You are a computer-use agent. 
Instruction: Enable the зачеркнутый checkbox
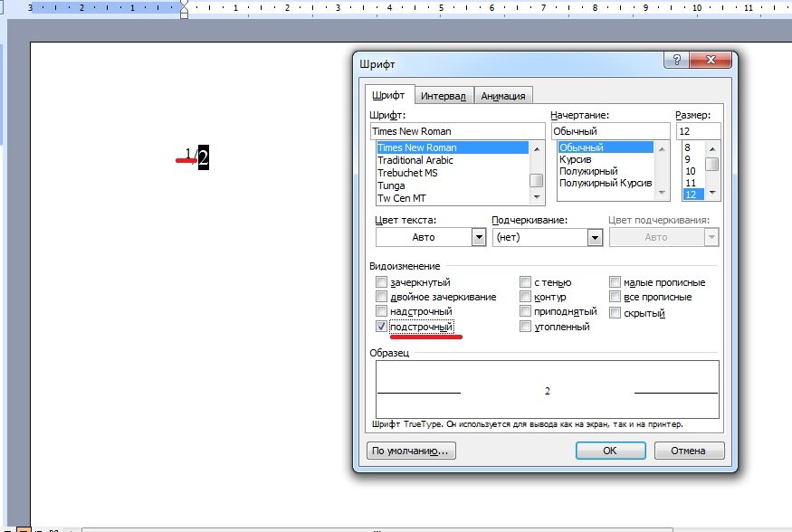tap(381, 282)
